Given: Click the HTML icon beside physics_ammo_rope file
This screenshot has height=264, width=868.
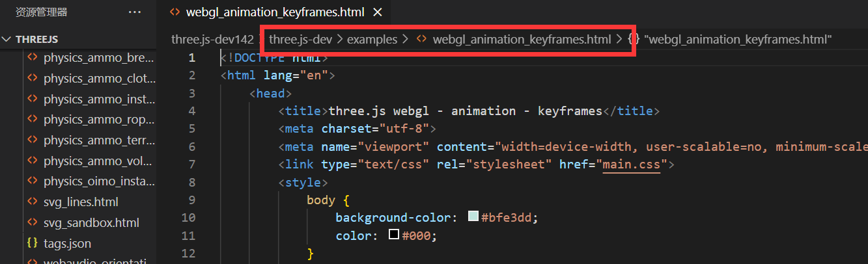Looking at the screenshot, I should [x=32, y=120].
